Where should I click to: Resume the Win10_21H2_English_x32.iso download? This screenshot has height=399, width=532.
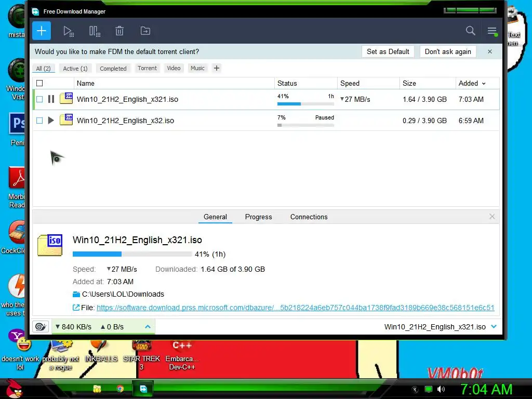coord(51,121)
